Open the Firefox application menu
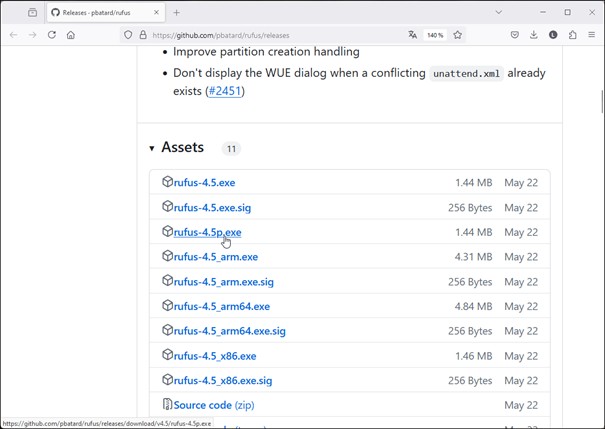605x429 pixels. pos(592,35)
